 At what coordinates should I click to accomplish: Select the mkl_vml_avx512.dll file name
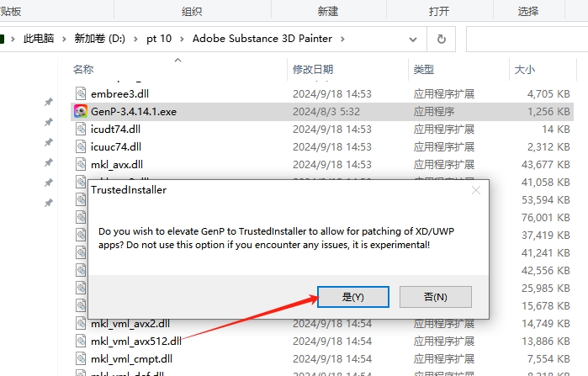click(x=136, y=342)
